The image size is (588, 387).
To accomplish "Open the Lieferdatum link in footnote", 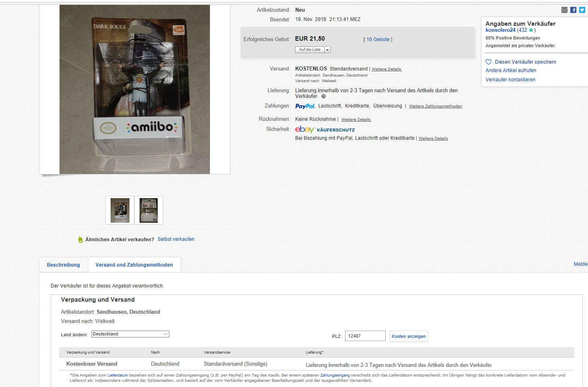I will (x=118, y=375).
